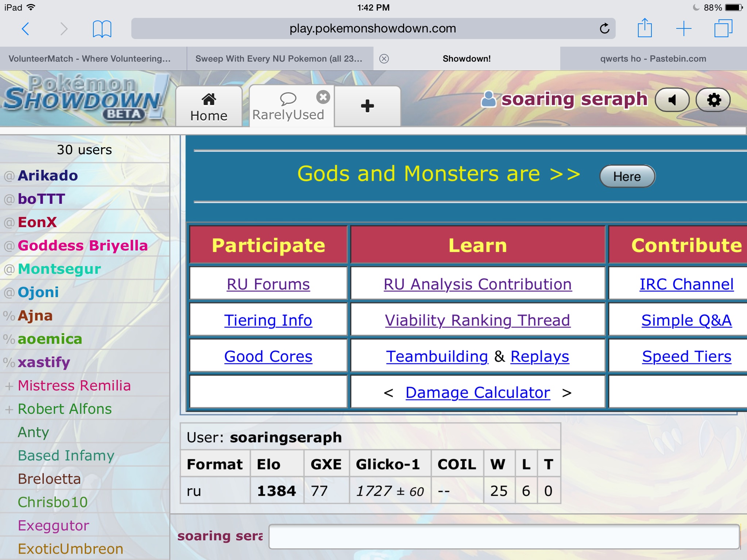Open the Speed Tiers link
This screenshot has height=560, width=747.
686,356
